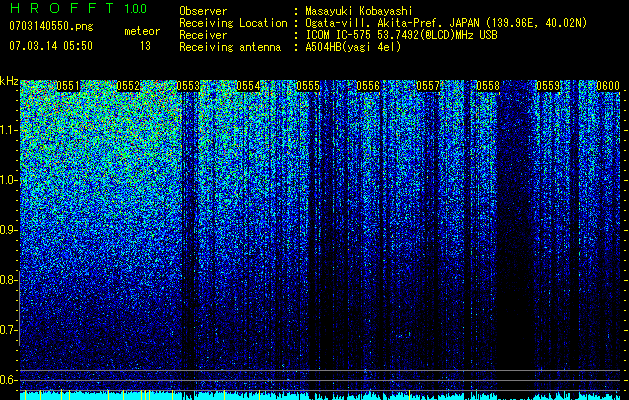Click the 0554 time marker

coord(248,86)
